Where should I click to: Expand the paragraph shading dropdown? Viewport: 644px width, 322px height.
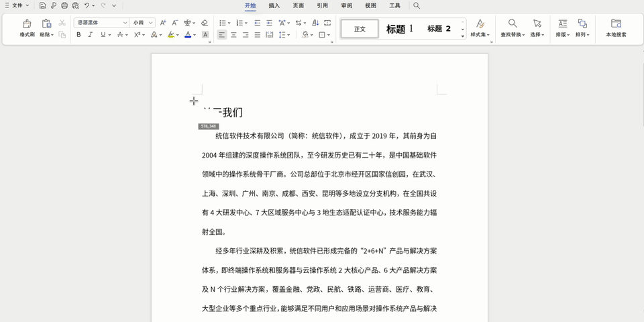coord(312,36)
